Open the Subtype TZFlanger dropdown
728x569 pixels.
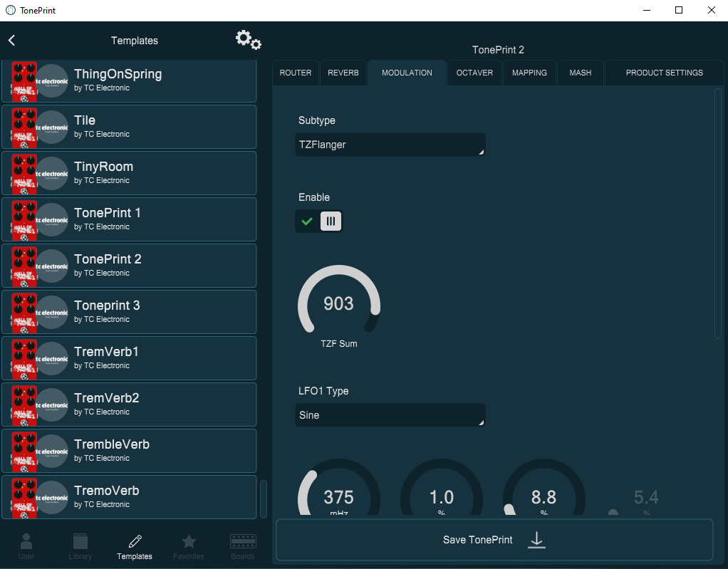coord(390,145)
